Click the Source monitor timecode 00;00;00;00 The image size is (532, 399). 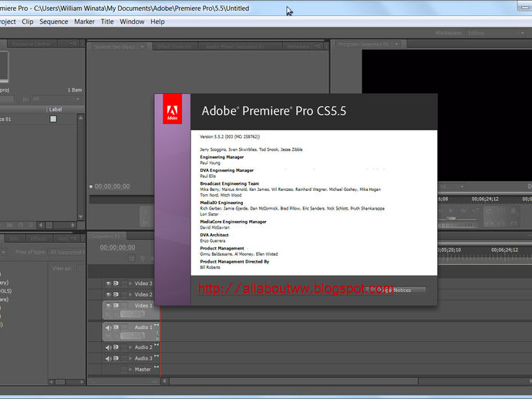(x=112, y=186)
